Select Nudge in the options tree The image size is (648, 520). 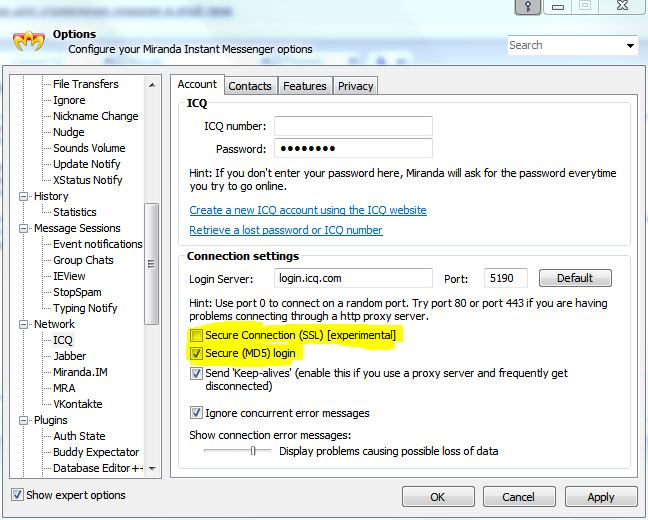(69, 132)
